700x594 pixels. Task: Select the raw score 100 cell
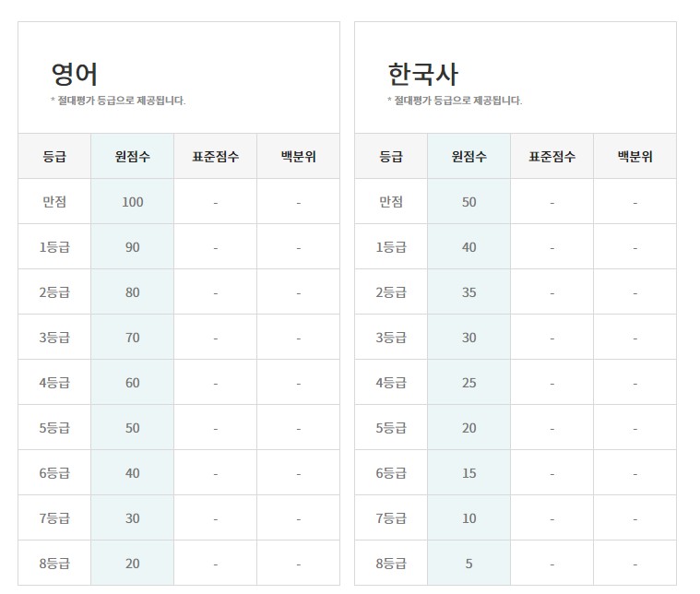coord(133,202)
